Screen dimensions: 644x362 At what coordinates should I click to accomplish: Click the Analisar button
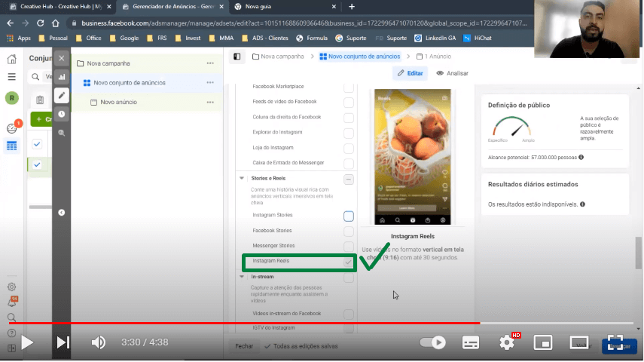(452, 73)
